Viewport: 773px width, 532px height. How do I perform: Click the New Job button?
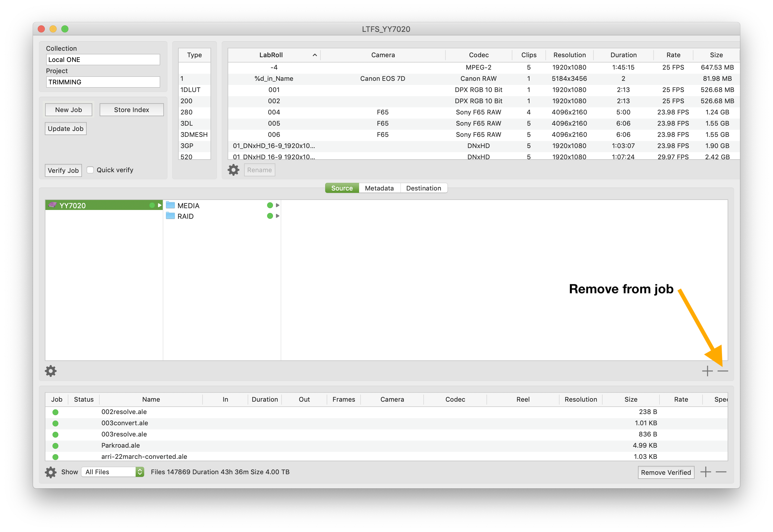pos(69,110)
